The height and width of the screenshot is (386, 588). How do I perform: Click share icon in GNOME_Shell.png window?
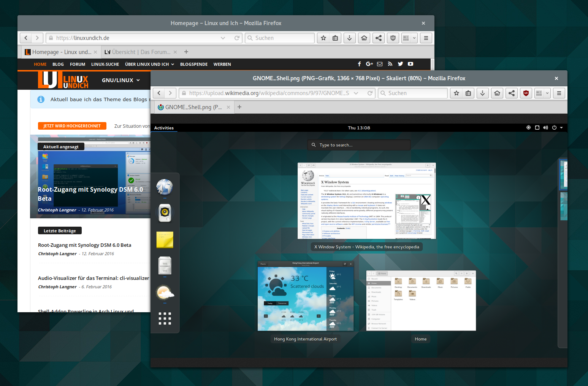(x=512, y=93)
